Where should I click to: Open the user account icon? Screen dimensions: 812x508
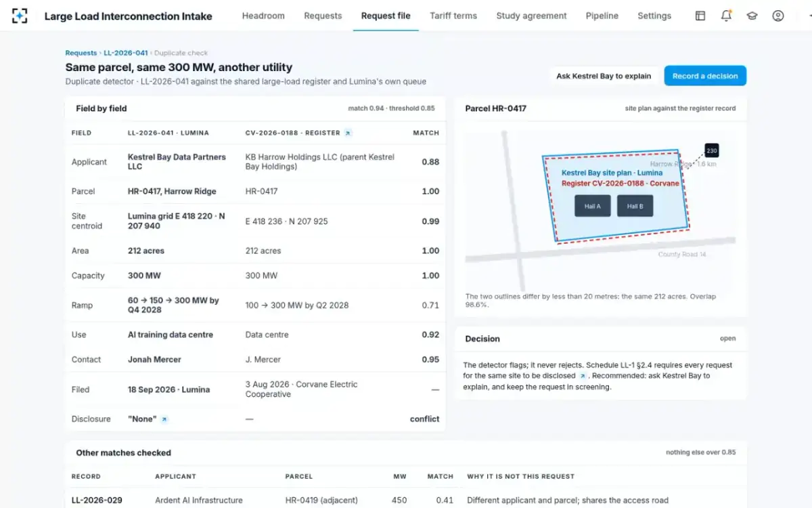point(778,16)
